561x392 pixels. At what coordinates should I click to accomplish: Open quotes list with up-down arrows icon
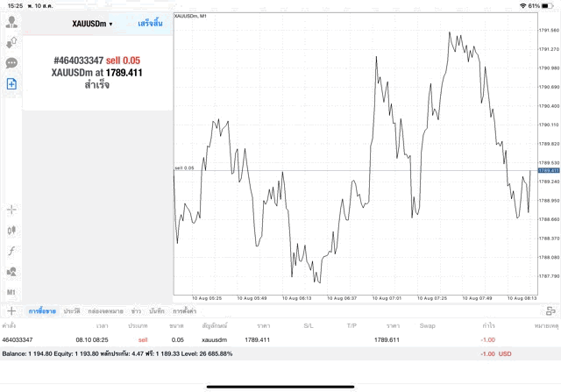[12, 41]
